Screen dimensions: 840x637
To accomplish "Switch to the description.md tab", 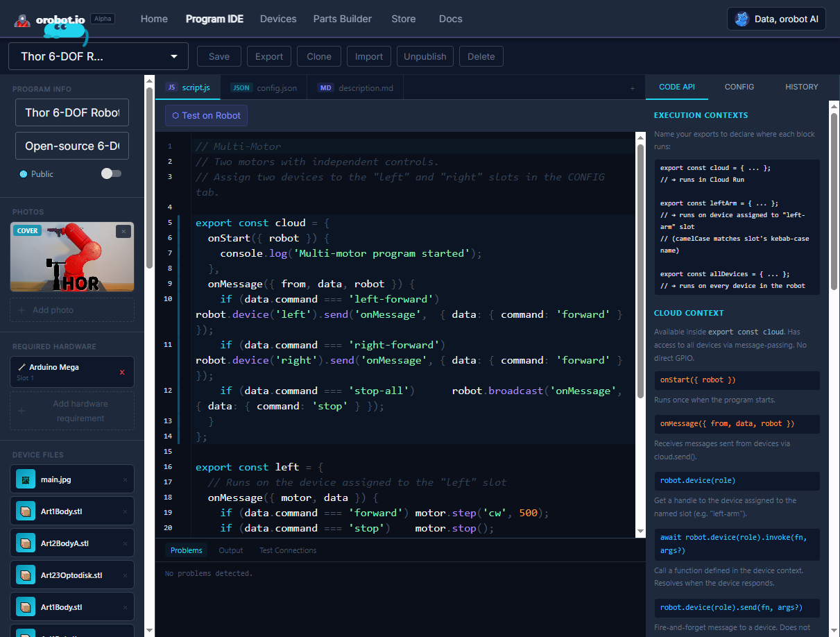I will pyautogui.click(x=355, y=88).
